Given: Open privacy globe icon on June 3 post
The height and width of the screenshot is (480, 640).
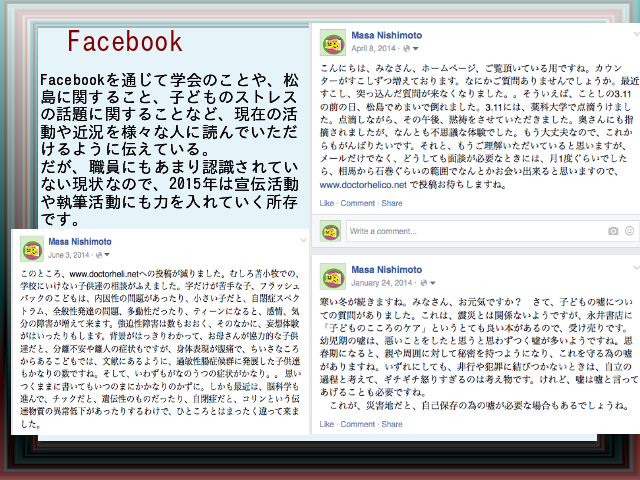Looking at the screenshot, I should tap(98, 255).
